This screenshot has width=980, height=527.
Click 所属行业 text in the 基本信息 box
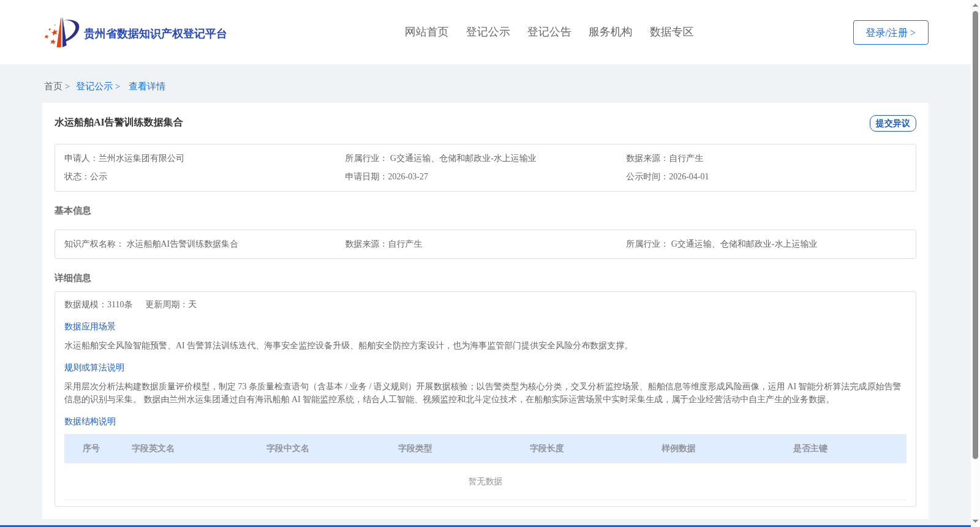(722, 244)
